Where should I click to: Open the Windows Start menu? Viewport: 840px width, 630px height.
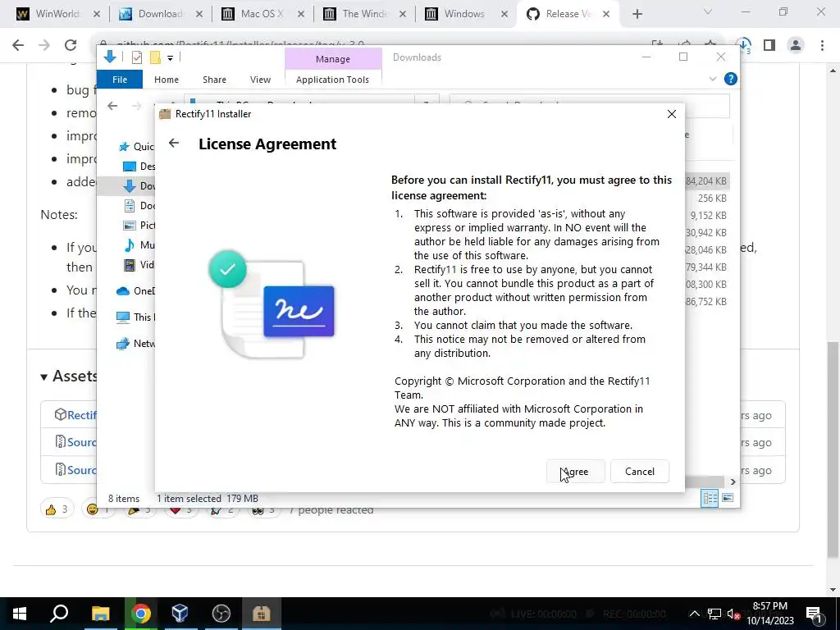coord(20,614)
